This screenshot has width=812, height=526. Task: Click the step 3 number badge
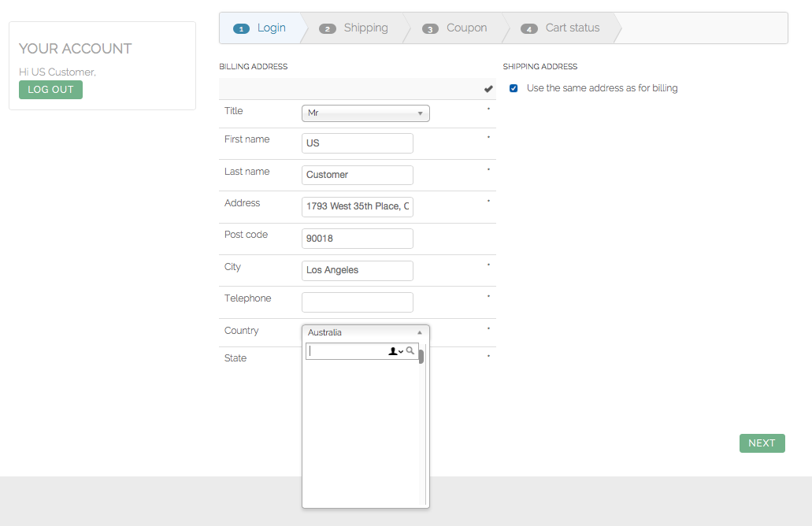(x=430, y=29)
